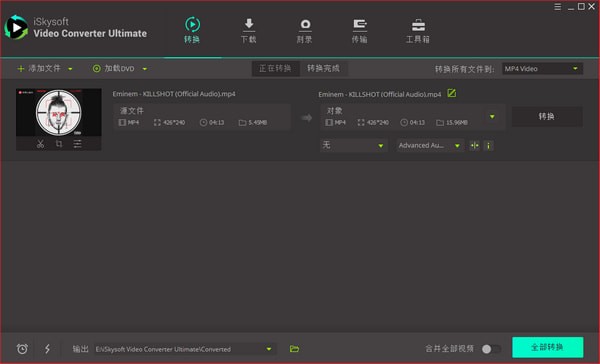Open the 转换 (Convert) tab
The height and width of the screenshot is (364, 600).
[x=192, y=31]
